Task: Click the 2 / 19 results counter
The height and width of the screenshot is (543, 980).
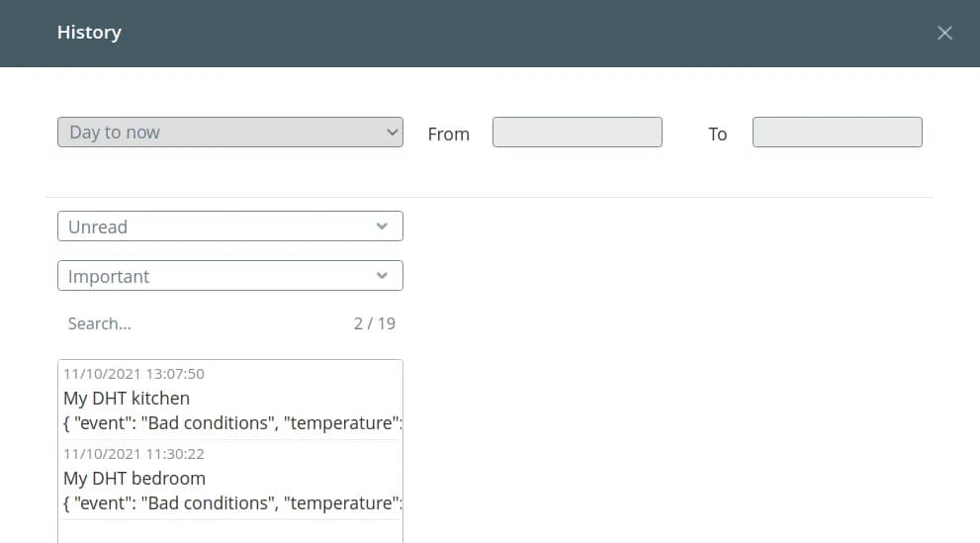Action: tap(374, 323)
